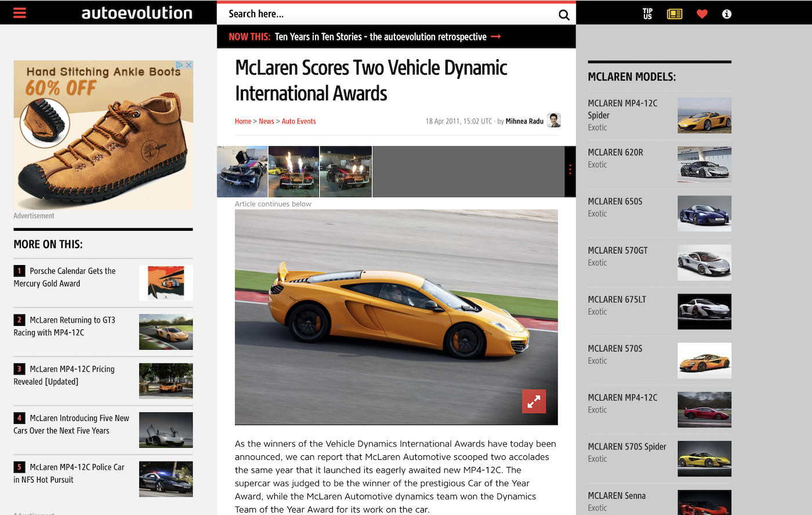The height and width of the screenshot is (515, 812).
Task: Click the autoevolution logo
Action: pyautogui.click(x=137, y=13)
